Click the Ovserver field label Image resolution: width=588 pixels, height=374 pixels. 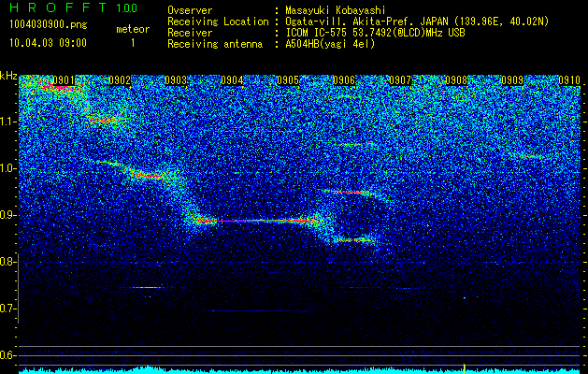tap(190, 10)
